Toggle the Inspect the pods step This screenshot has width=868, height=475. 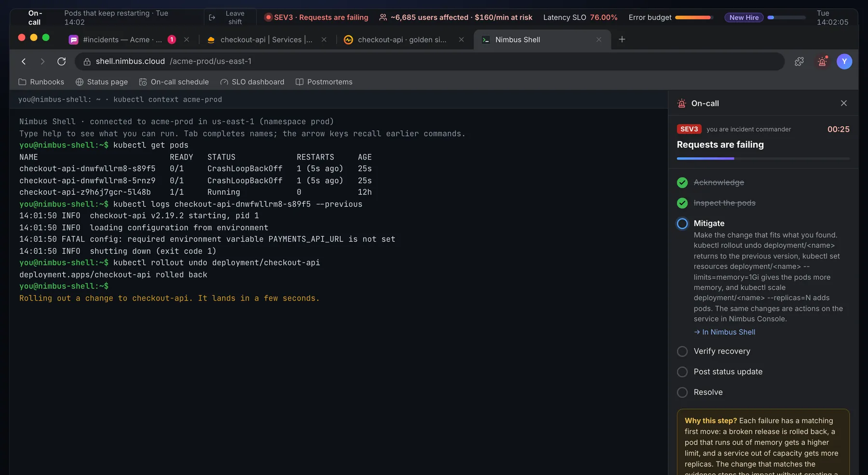(682, 203)
